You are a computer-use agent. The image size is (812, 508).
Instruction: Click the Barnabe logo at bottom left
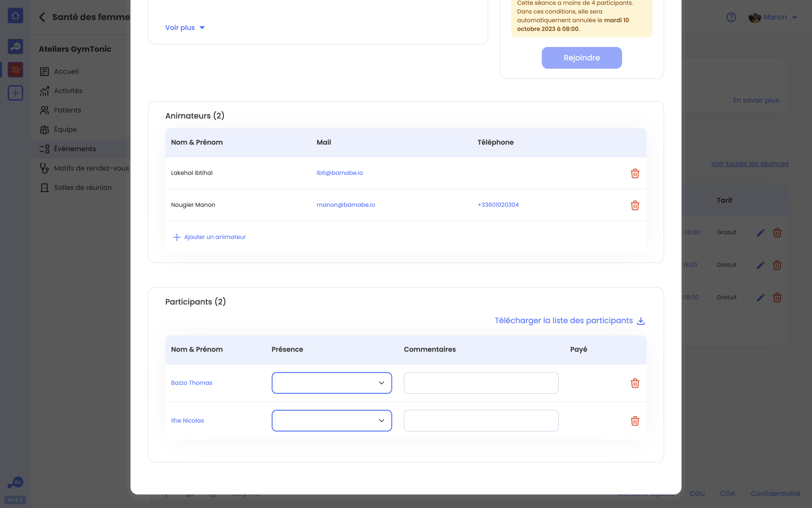coord(15,482)
